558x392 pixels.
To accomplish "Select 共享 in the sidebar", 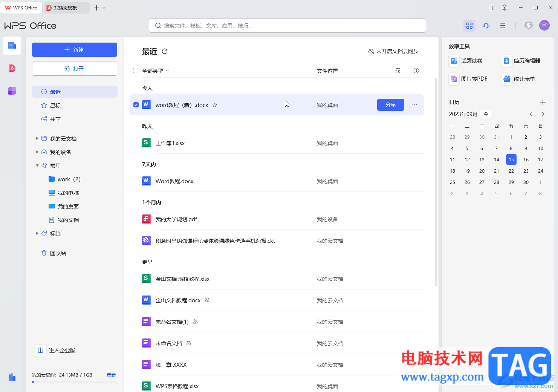I will 75,119.
